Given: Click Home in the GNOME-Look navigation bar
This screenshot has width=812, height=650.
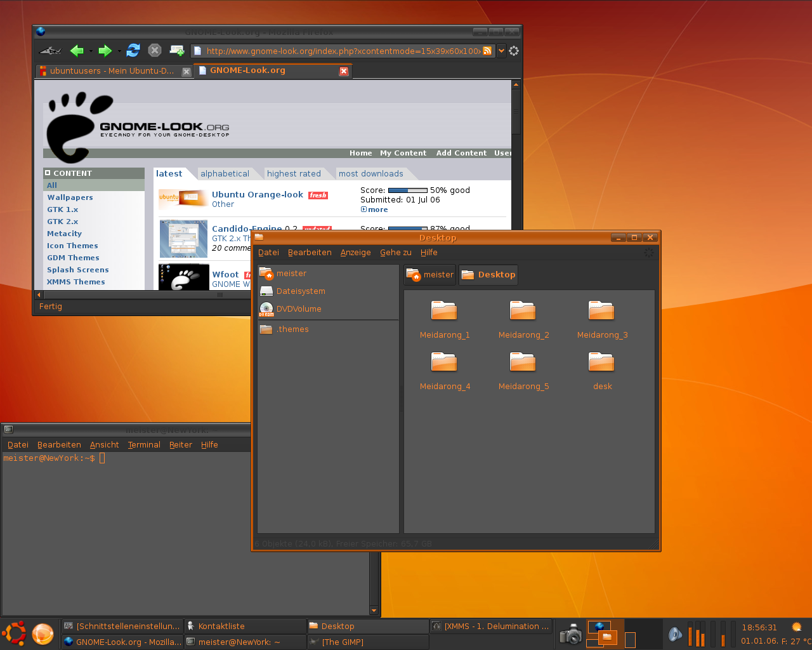Looking at the screenshot, I should point(360,153).
